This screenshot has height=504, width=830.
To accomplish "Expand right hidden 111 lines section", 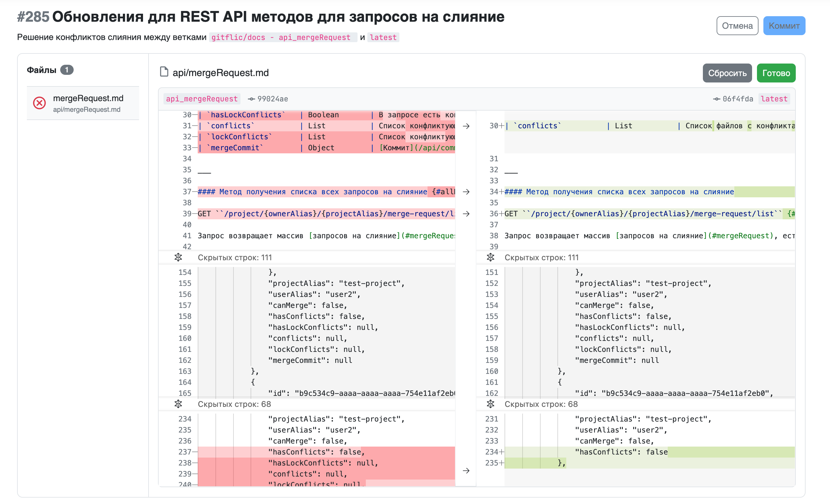I will (x=490, y=257).
